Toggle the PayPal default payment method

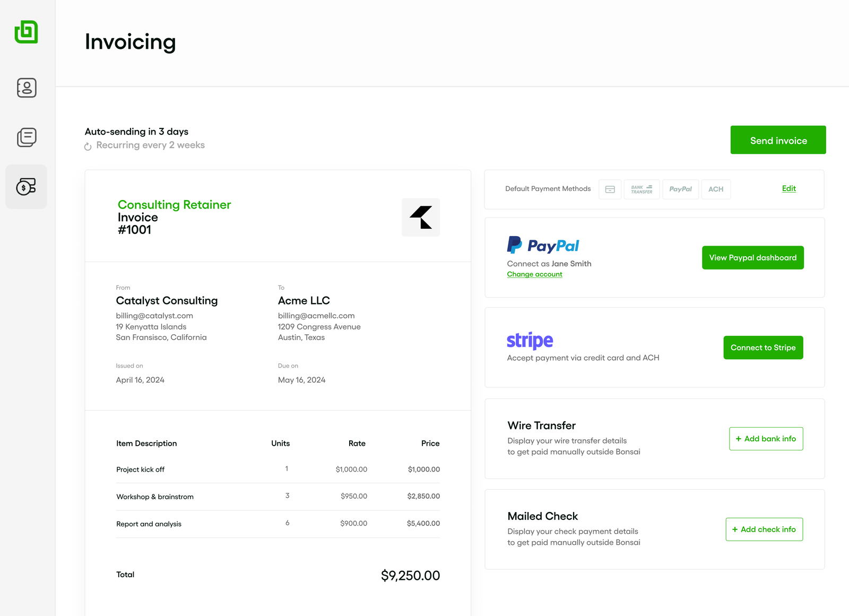(x=681, y=189)
